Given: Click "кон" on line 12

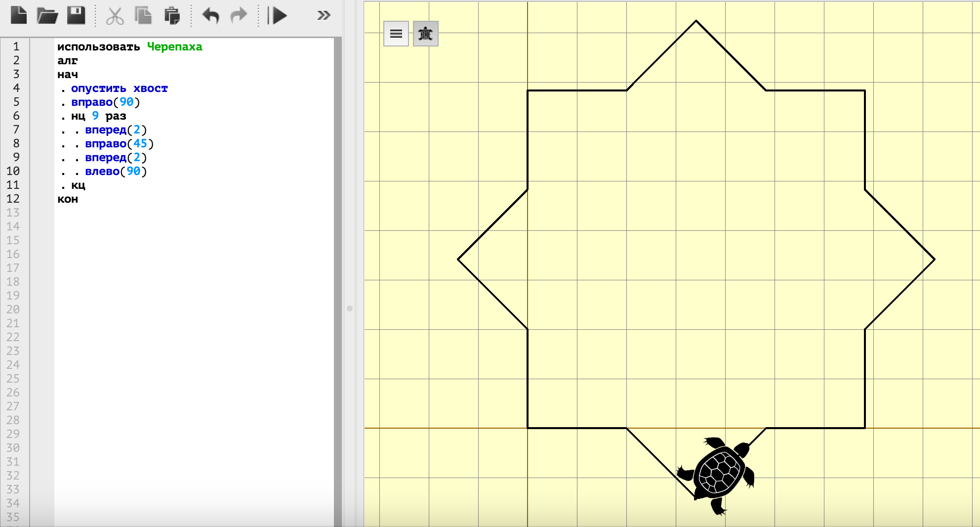Looking at the screenshot, I should point(68,199).
